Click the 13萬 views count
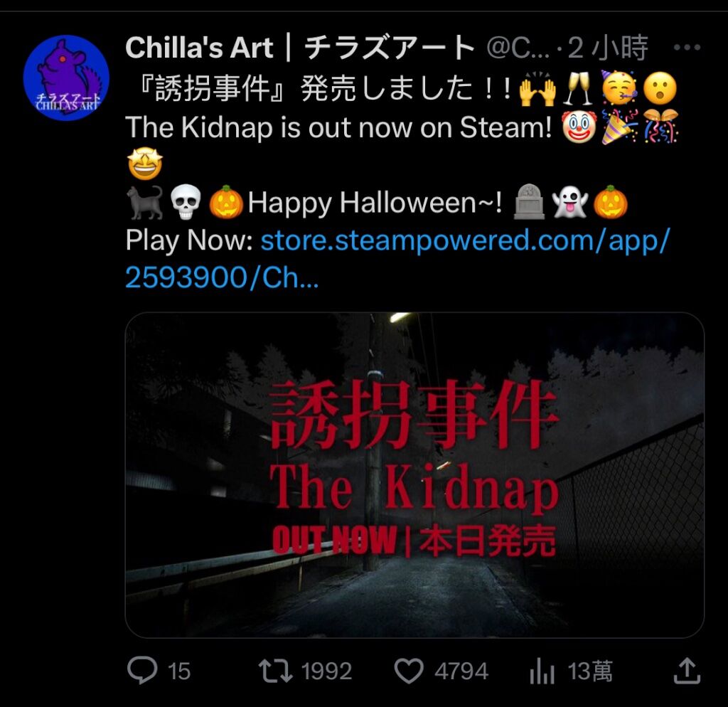 589,671
